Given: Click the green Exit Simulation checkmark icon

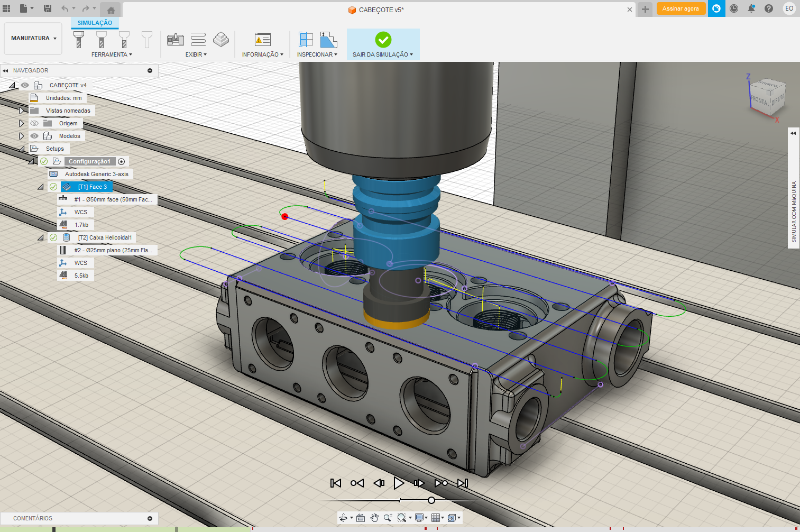Looking at the screenshot, I should click(x=383, y=40).
